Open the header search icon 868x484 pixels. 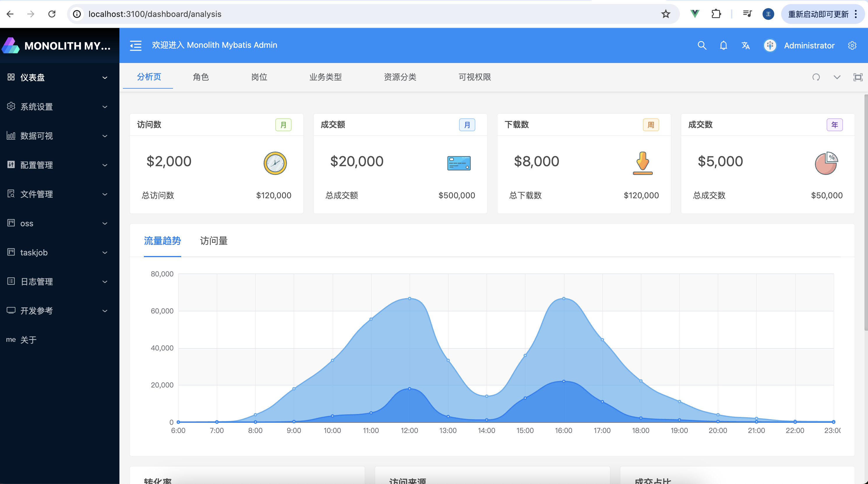point(702,45)
